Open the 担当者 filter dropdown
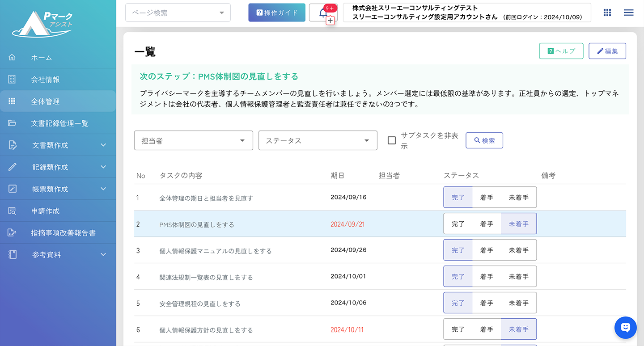This screenshot has width=644, height=346. [193, 140]
